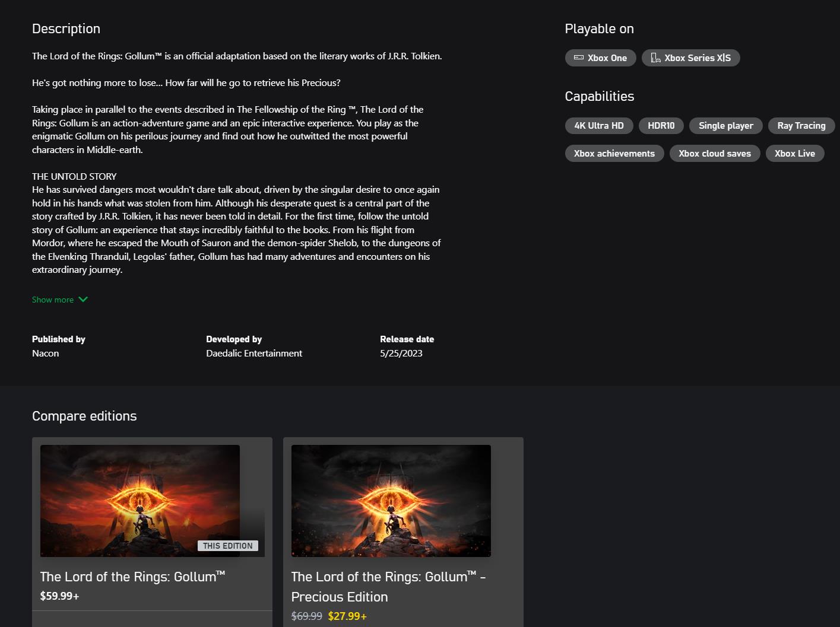Click the Description heading
The width and height of the screenshot is (840, 627).
click(66, 29)
